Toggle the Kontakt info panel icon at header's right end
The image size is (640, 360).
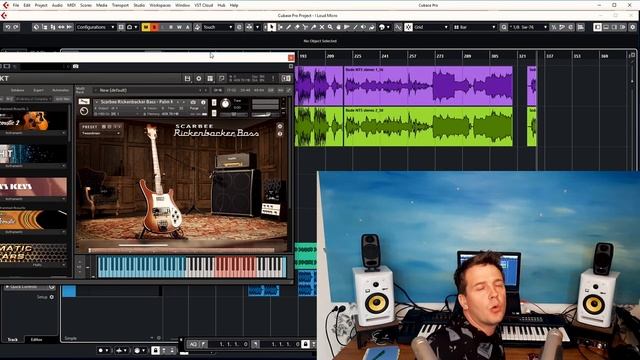(x=286, y=78)
